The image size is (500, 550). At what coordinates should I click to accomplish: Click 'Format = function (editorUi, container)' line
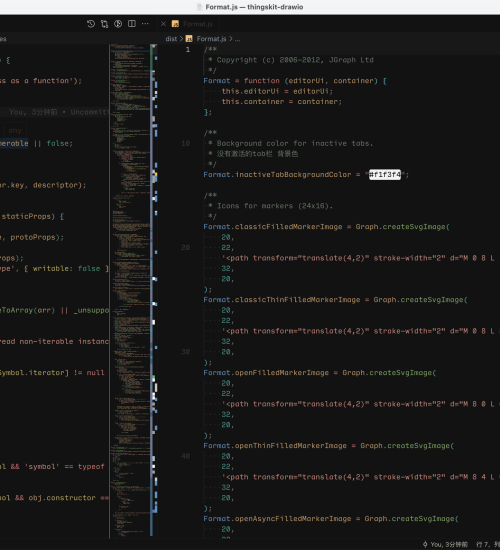click(295, 81)
